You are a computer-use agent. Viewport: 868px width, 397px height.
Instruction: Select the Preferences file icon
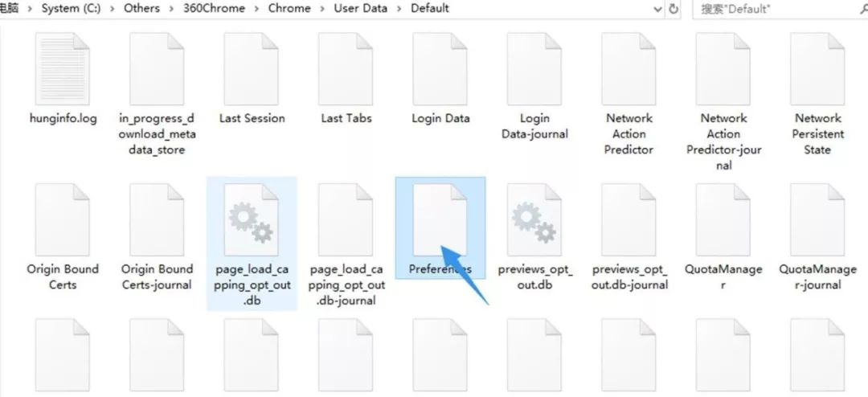pos(440,219)
